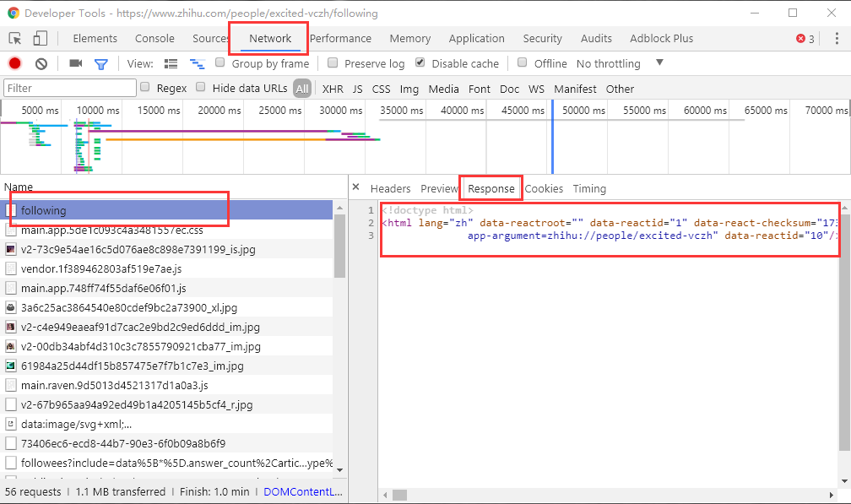Filter requests by Img type

[x=409, y=89]
